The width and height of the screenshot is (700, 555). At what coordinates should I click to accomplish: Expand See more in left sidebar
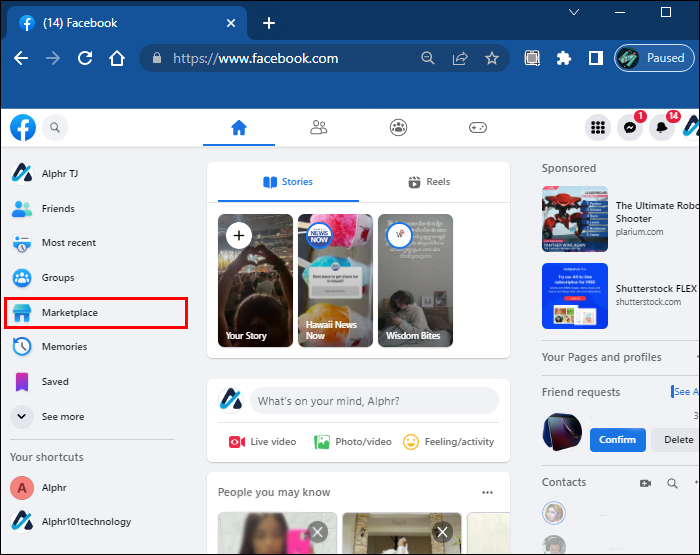click(62, 416)
